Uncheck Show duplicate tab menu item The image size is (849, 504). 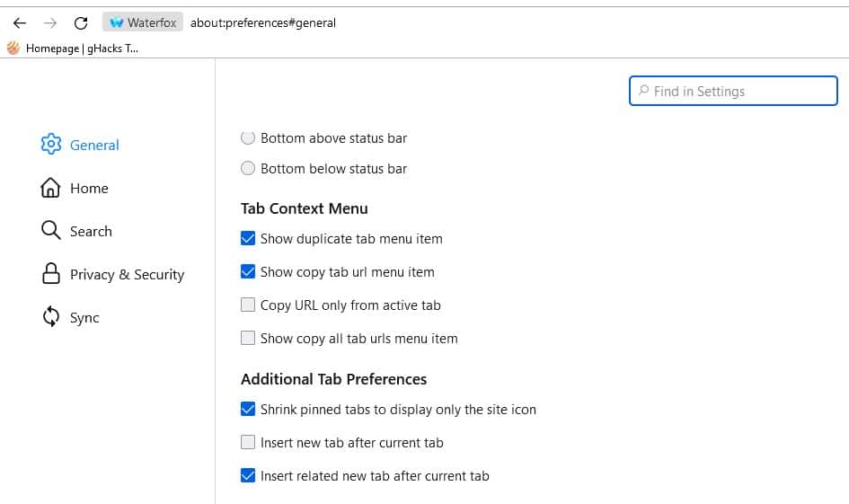tap(247, 238)
